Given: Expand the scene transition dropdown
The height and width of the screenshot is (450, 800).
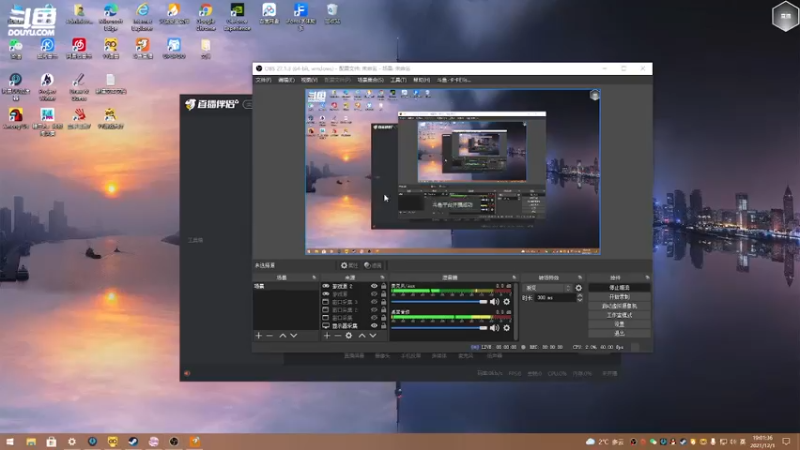Looking at the screenshot, I should 569,287.
